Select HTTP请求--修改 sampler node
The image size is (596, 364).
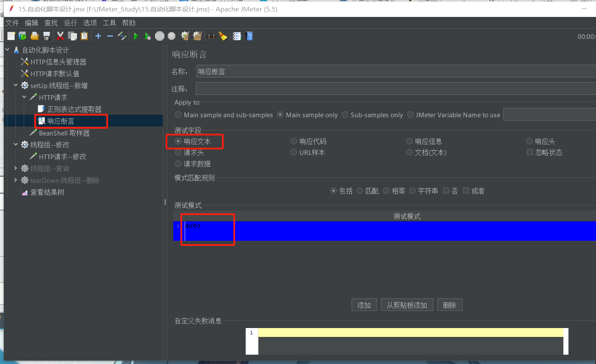pyautogui.click(x=62, y=157)
